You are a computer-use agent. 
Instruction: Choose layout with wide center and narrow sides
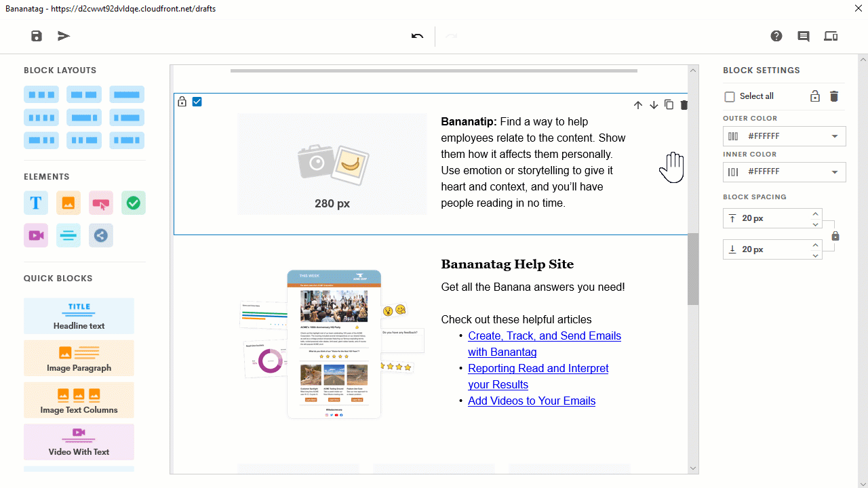pos(127,140)
